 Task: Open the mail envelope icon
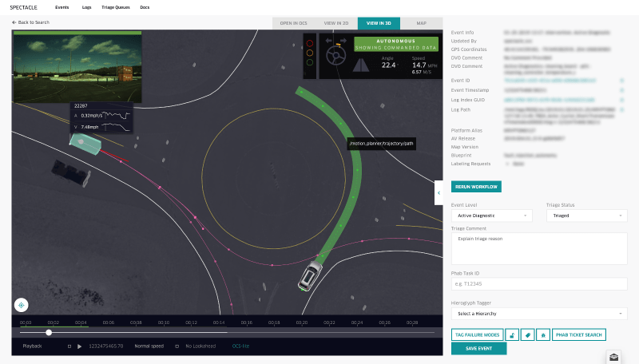pyautogui.click(x=613, y=357)
